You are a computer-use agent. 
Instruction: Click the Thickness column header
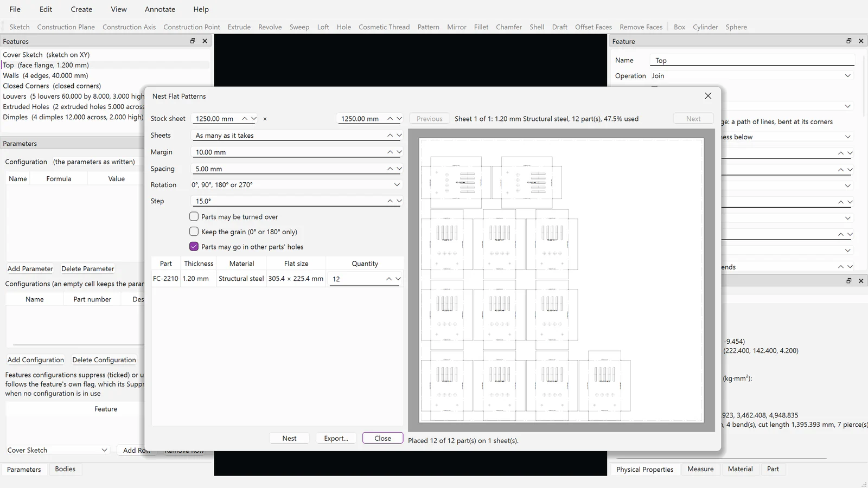[199, 264]
